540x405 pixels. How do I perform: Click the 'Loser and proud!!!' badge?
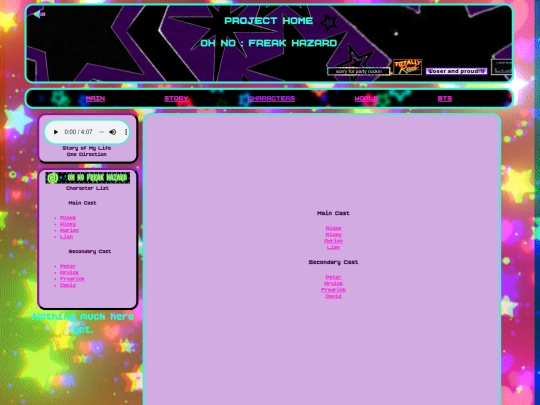point(456,71)
